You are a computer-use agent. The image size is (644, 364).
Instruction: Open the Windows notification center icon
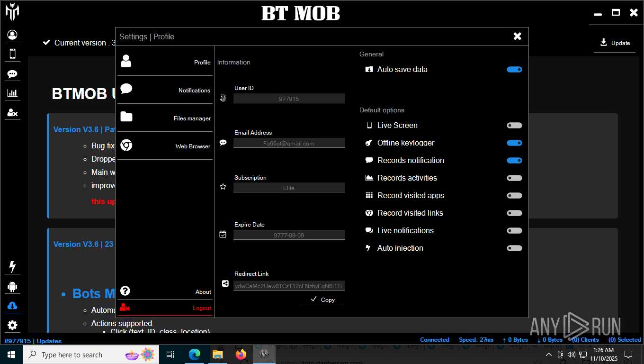tap(628, 355)
